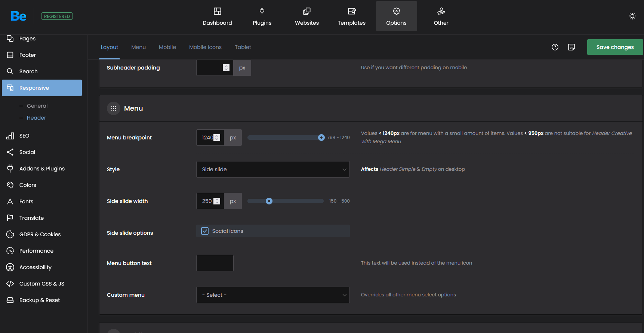This screenshot has height=333, width=644.
Task: Open the Dashboard section
Action: 217,16
